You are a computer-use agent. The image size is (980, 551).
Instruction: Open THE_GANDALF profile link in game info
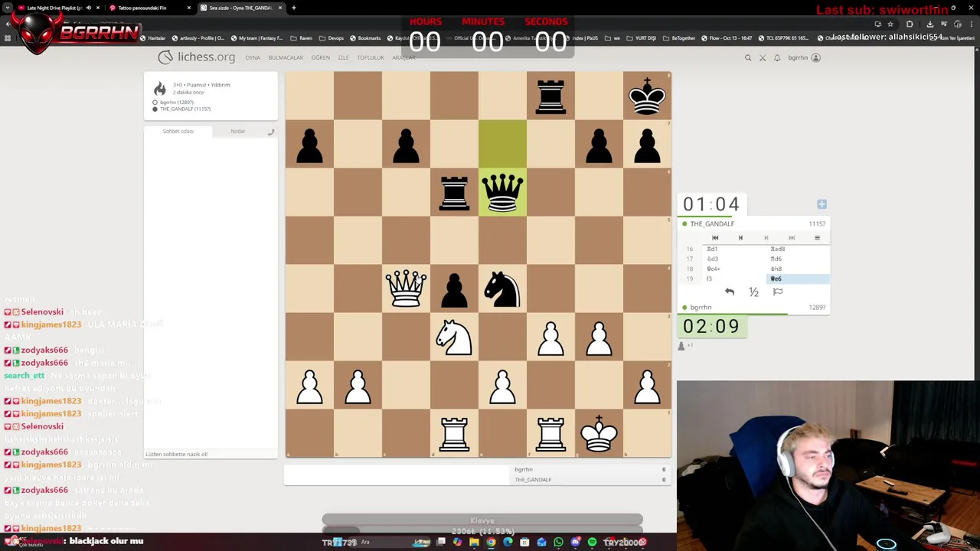tap(185, 109)
